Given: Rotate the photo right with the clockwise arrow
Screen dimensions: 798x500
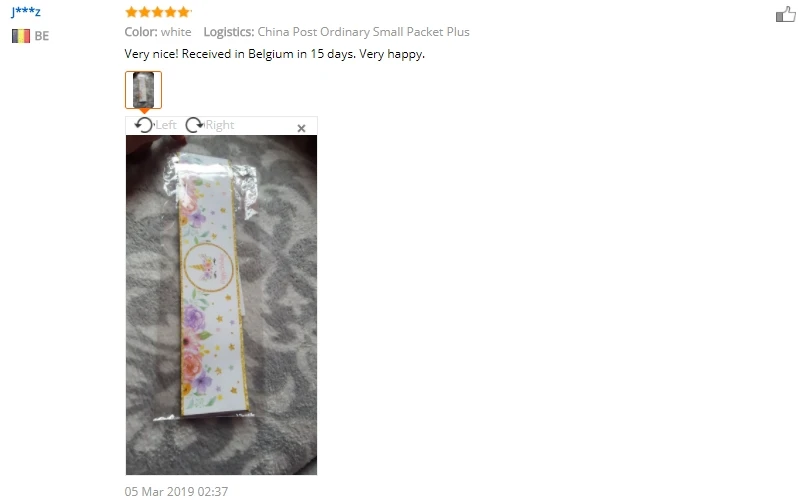Looking at the screenshot, I should point(194,125).
